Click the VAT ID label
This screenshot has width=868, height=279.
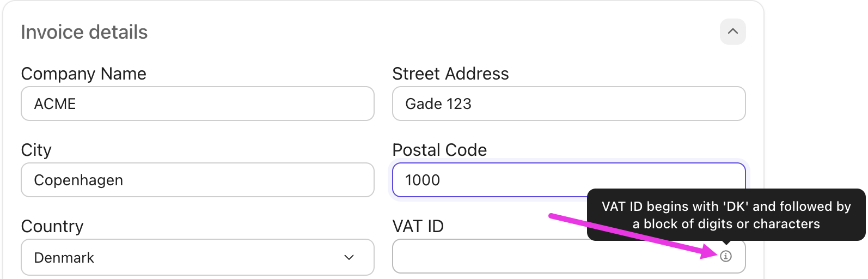pos(418,226)
